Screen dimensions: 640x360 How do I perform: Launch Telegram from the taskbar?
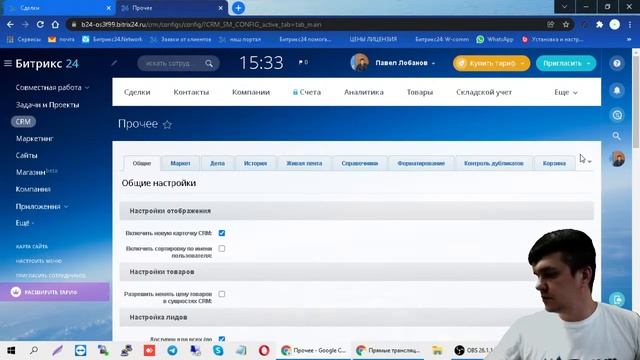pos(172,350)
